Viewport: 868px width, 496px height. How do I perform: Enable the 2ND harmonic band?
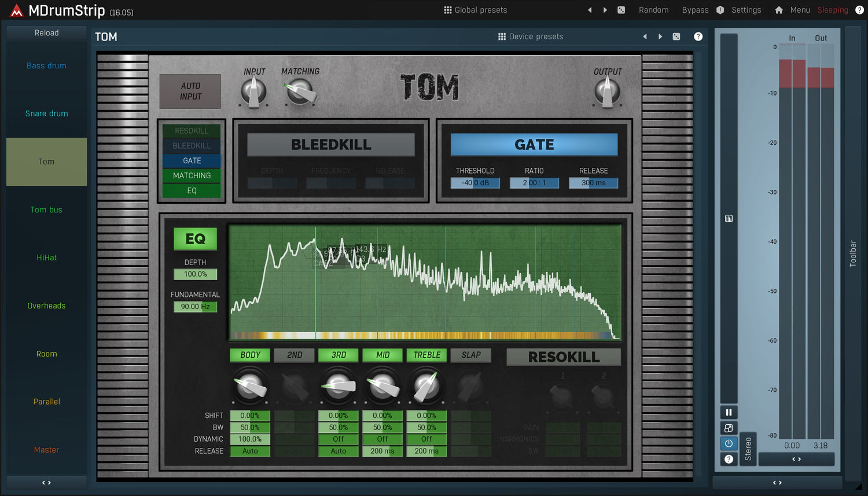(x=295, y=355)
